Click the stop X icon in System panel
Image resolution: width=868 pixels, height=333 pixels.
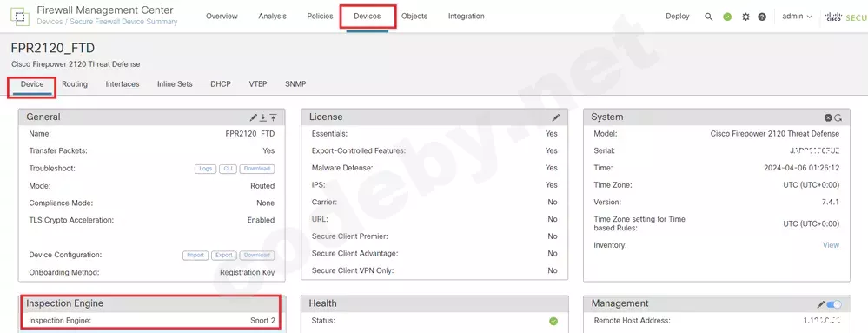828,117
